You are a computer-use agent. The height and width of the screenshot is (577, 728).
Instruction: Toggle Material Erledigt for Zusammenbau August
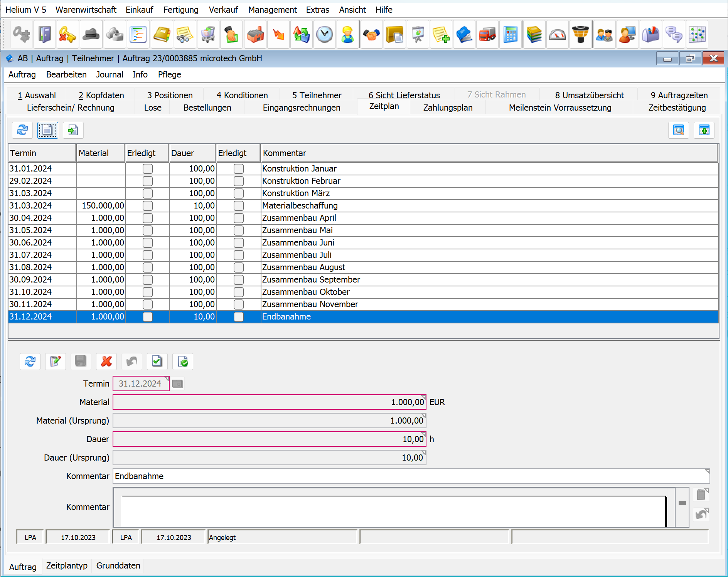pos(147,267)
